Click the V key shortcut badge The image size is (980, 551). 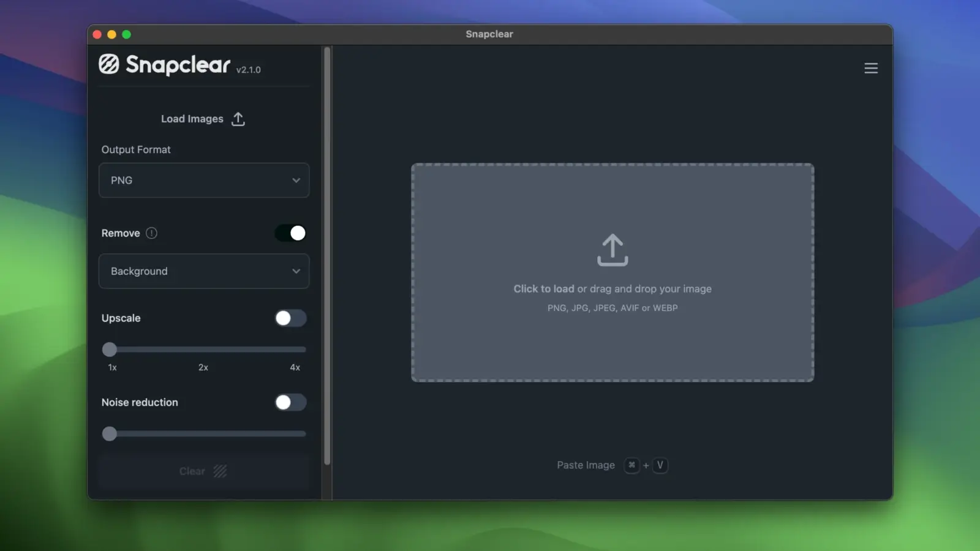(x=660, y=465)
